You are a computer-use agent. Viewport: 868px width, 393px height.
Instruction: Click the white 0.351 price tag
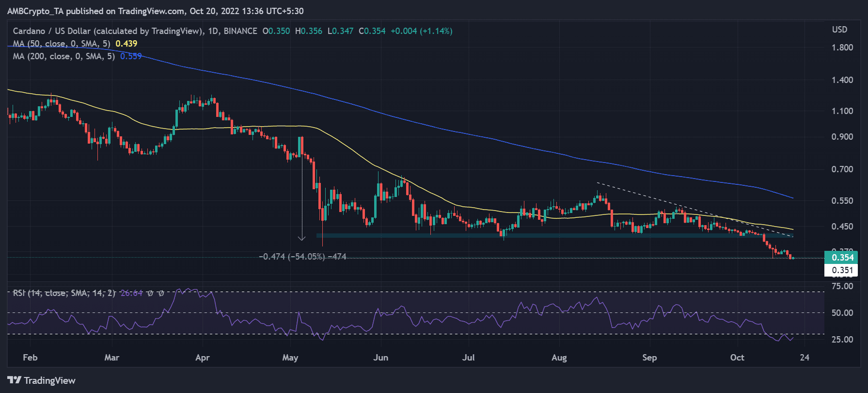pyautogui.click(x=841, y=270)
